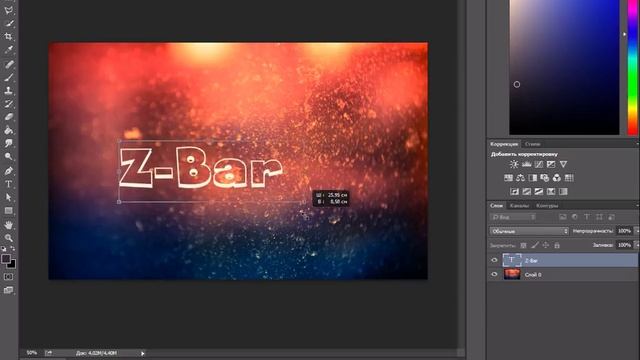640x360 pixels.
Task: Add a Brightness/Contrast adjustment
Action: coord(514,164)
